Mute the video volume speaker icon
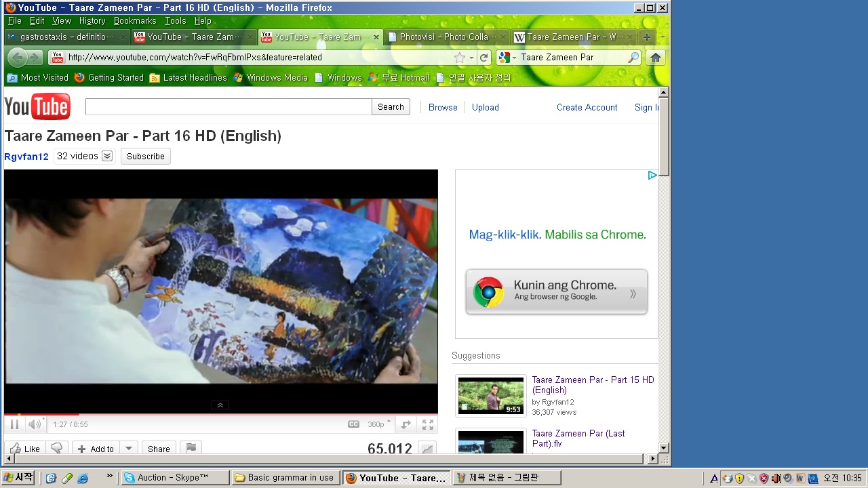This screenshot has height=488, width=868. tap(34, 424)
